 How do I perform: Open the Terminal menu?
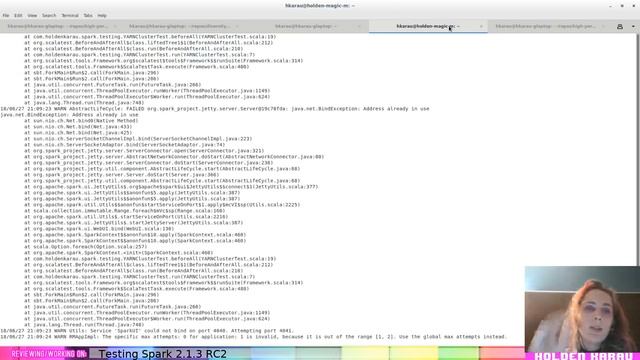tap(70, 16)
